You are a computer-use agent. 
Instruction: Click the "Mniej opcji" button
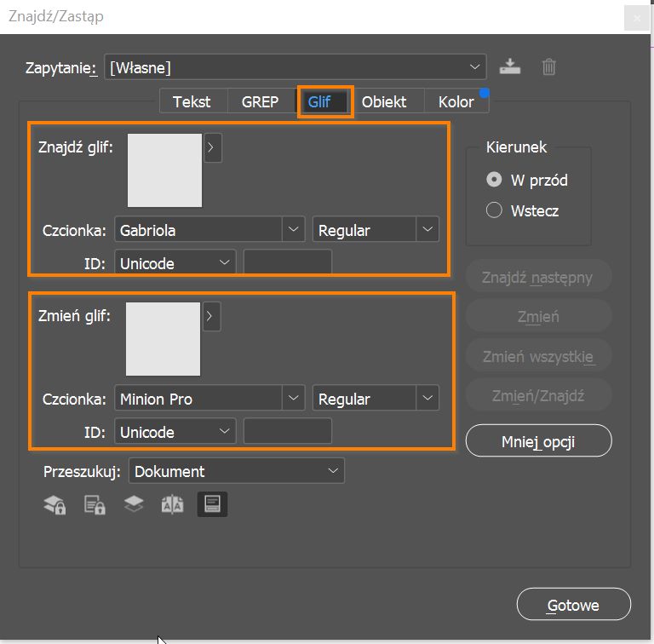pos(538,440)
